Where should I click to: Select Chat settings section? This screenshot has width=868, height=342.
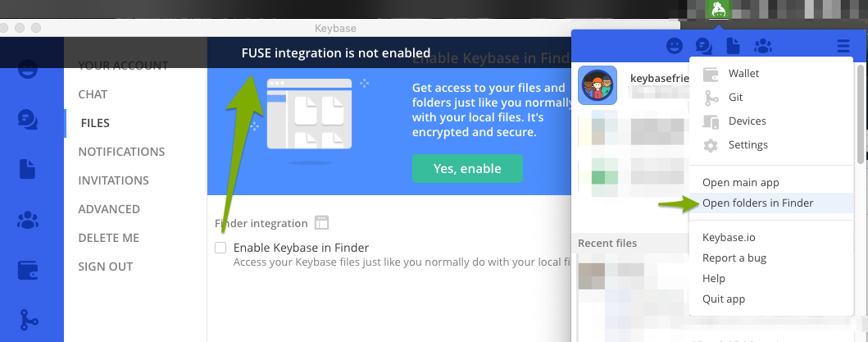[x=93, y=94]
